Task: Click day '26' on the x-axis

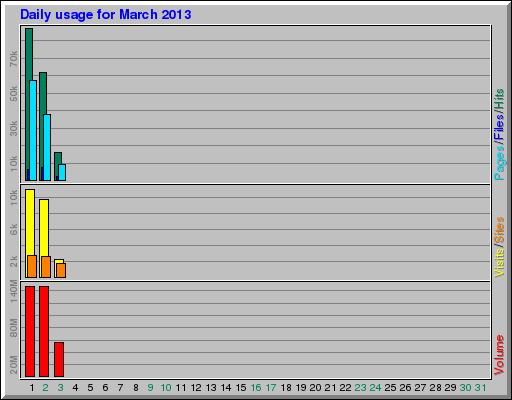Action: 405,388
